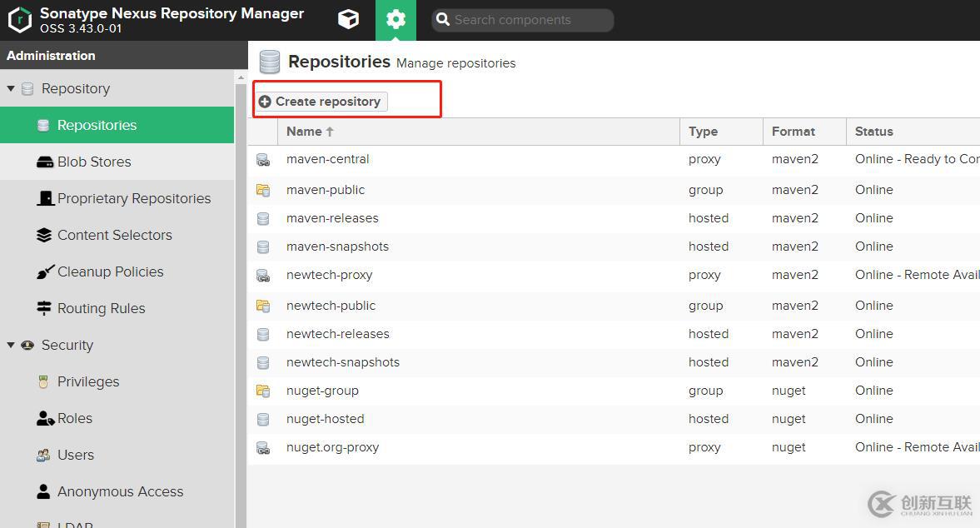
Task: Collapse the Security tree section
Action: [x=11, y=345]
